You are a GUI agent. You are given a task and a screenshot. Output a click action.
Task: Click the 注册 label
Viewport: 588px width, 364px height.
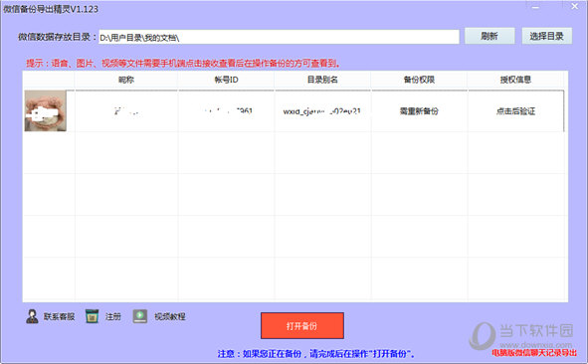coord(112,317)
